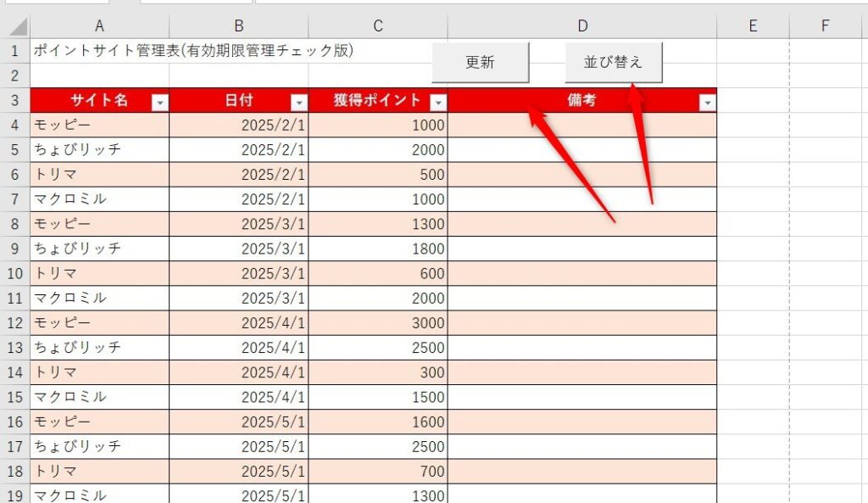
Task: Click the 獲得ポイント header cell
Action: [378, 100]
